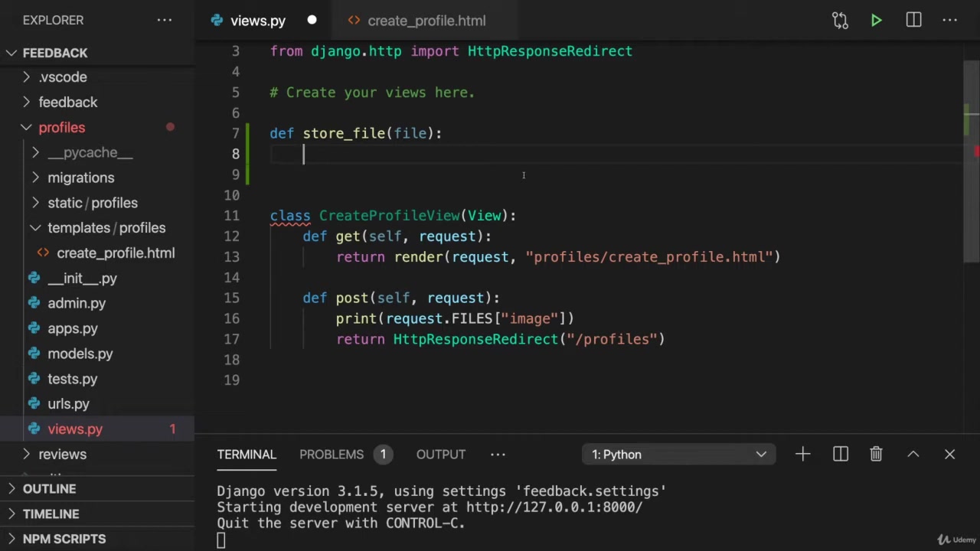The width and height of the screenshot is (980, 551).
Task: Close the terminal panel with X
Action: tap(949, 455)
